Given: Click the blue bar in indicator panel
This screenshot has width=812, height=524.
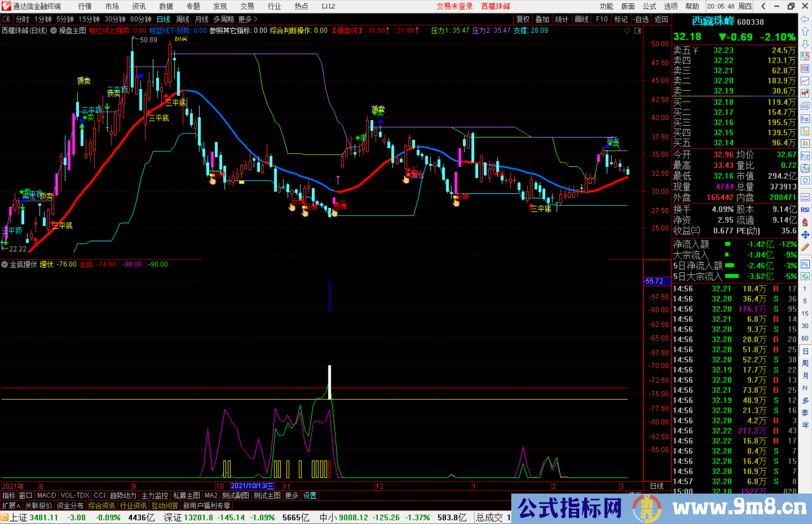Looking at the screenshot, I should click(x=330, y=296).
